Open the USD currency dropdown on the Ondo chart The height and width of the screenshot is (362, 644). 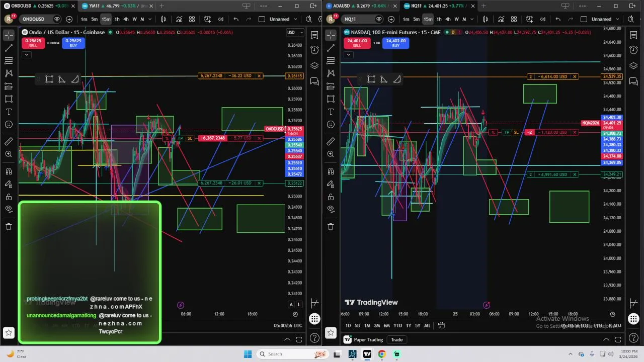[x=295, y=32]
